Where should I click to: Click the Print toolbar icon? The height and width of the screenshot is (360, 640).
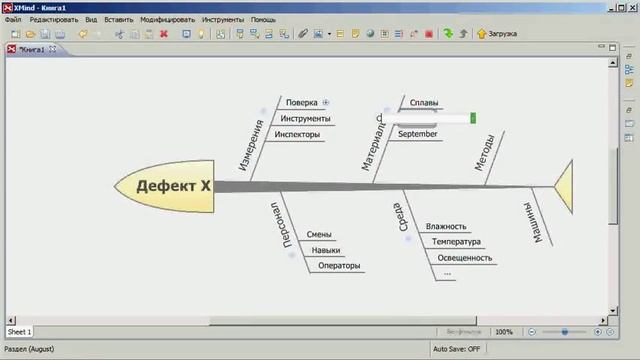[60, 34]
